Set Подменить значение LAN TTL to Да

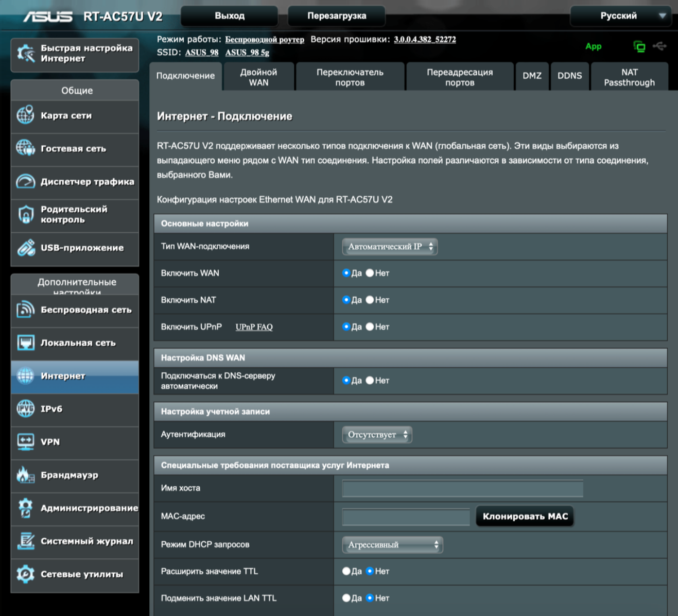tap(346, 598)
